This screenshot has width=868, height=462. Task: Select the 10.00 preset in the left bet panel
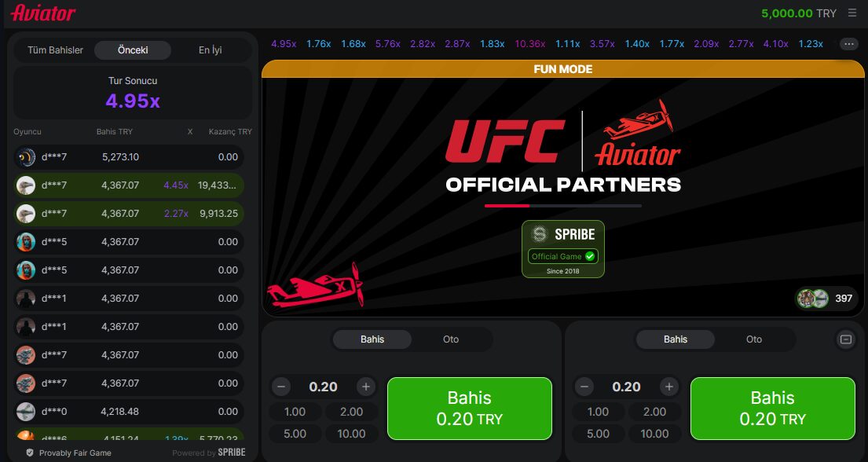(x=351, y=434)
